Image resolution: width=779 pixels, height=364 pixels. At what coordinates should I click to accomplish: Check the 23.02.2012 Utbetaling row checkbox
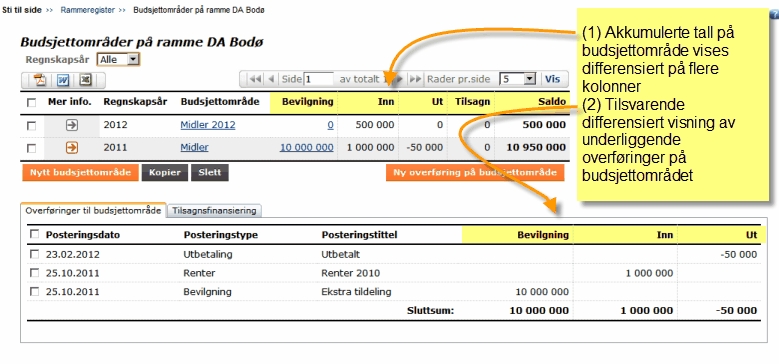point(34,254)
